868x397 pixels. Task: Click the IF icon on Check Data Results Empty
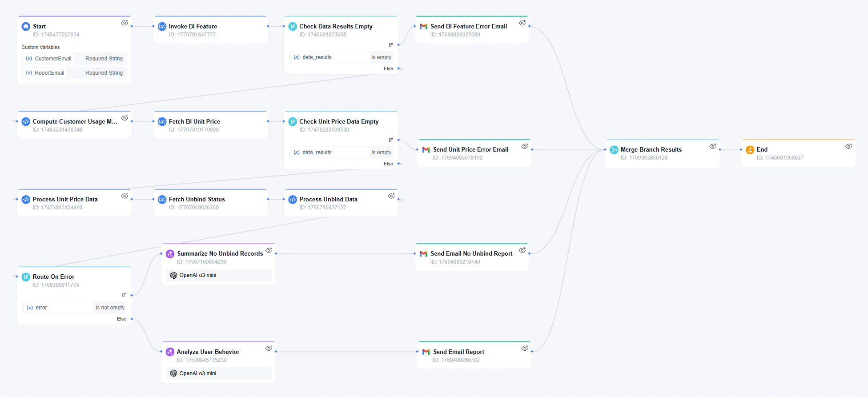point(293,27)
